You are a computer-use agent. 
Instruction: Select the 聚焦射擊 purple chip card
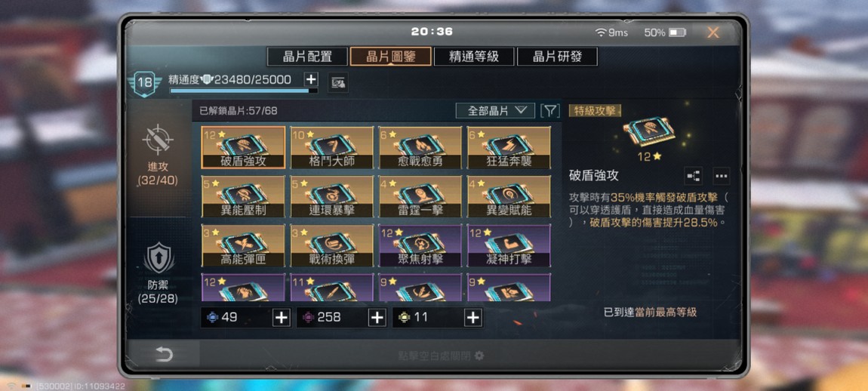420,245
